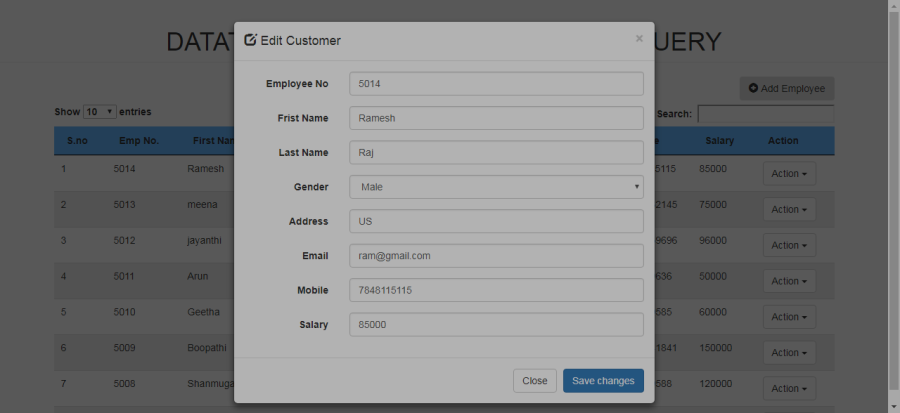Click the Geetha cell in the table
The image size is (900, 413).
click(x=203, y=312)
